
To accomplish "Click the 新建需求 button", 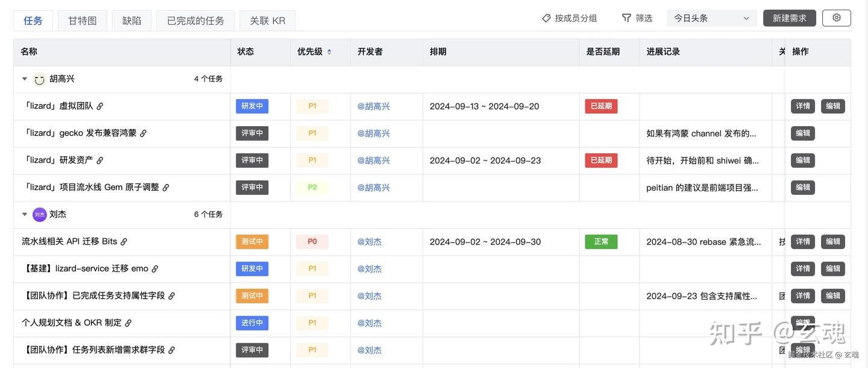I will (x=789, y=17).
